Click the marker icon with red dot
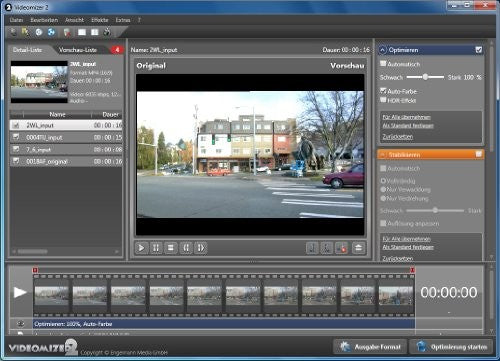 (x=342, y=248)
